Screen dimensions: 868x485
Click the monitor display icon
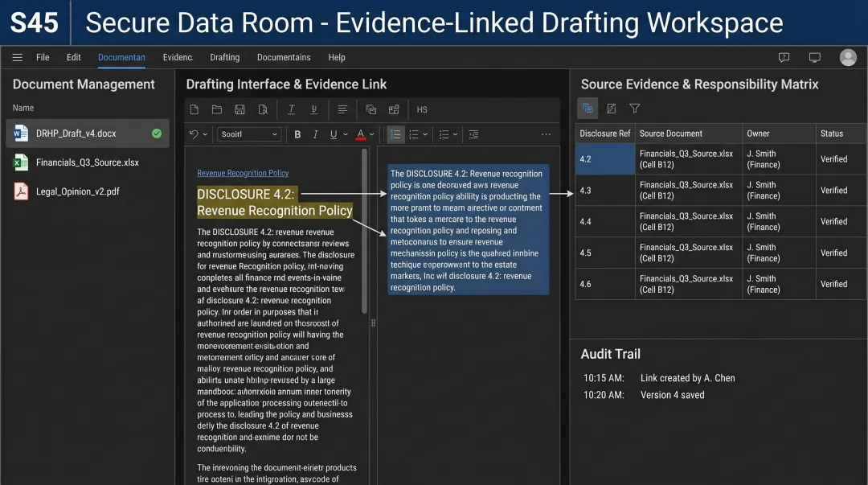[814, 57]
